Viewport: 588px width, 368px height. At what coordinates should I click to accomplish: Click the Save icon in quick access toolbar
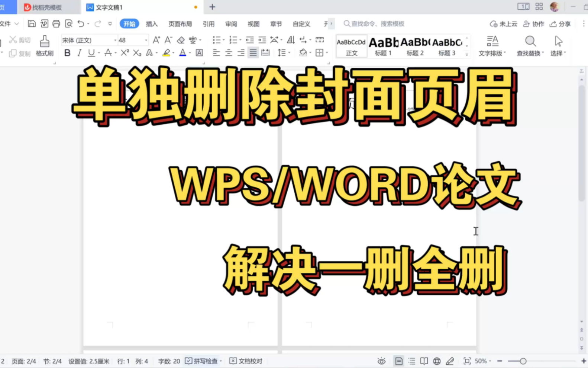coord(32,24)
